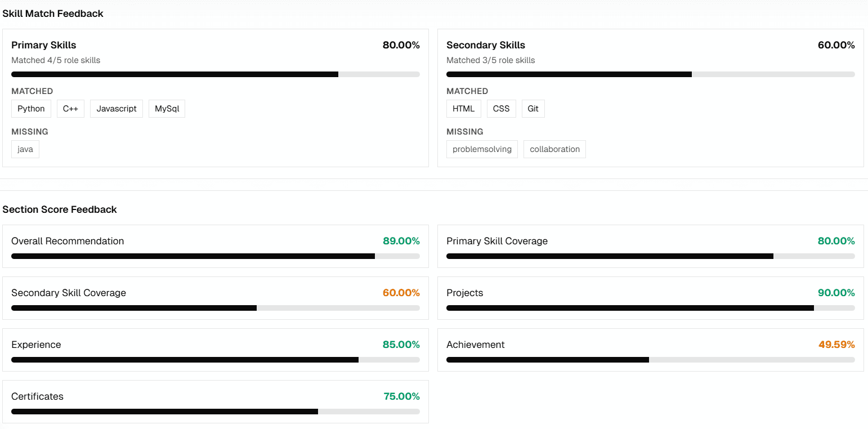Viewport: 868px width, 429px height.
Task: Click the missing java skill tag
Action: 25,149
